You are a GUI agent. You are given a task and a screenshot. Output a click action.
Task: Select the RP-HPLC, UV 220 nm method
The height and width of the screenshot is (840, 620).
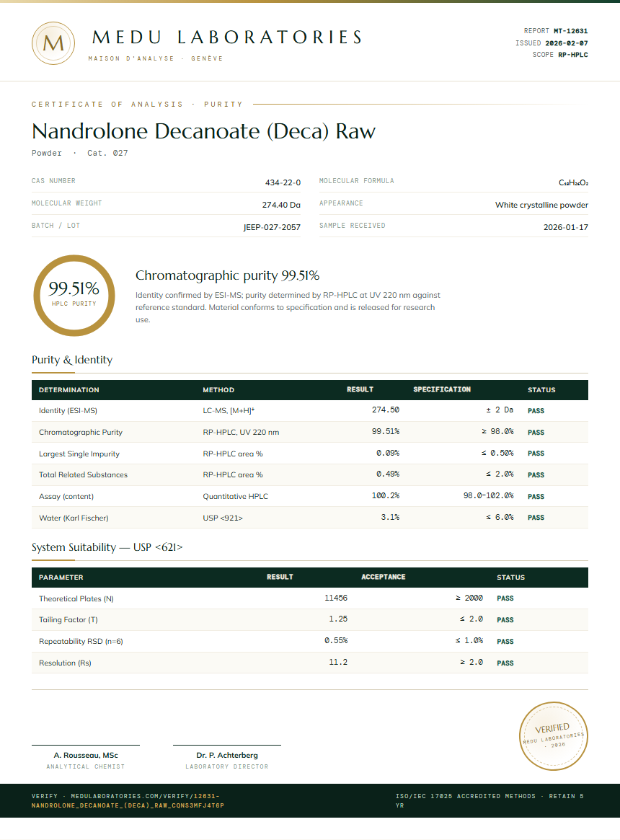pyautogui.click(x=241, y=433)
